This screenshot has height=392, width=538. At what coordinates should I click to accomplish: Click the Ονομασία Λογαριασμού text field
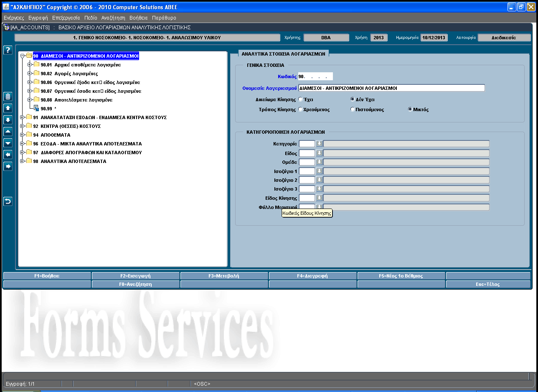(391, 88)
